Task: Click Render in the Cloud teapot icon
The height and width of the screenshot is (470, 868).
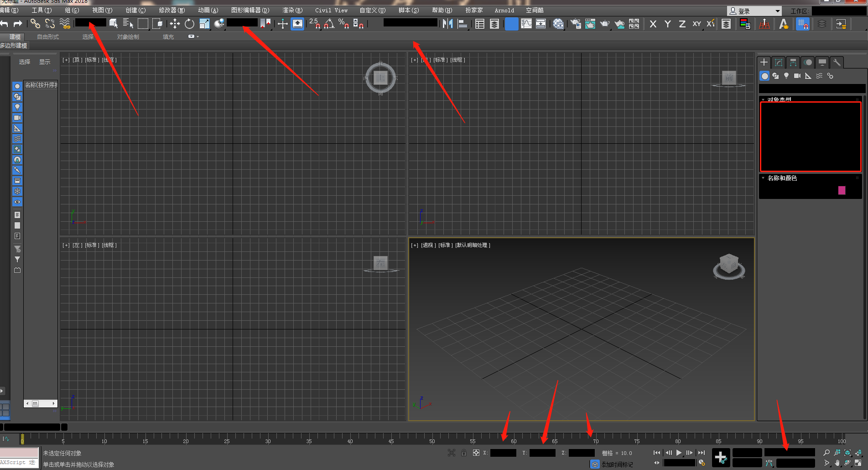Action: pyautogui.click(x=619, y=24)
